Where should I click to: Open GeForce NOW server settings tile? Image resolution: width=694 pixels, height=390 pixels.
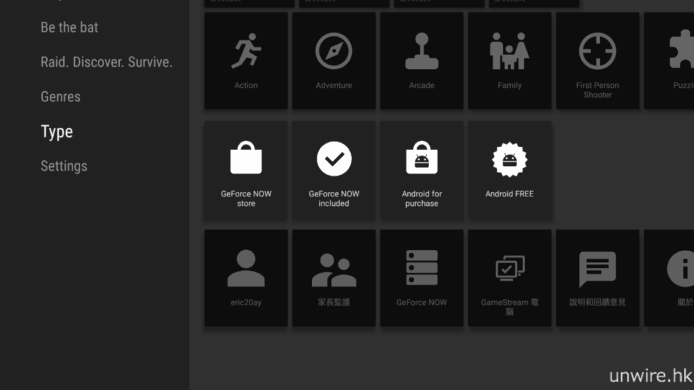click(x=421, y=278)
